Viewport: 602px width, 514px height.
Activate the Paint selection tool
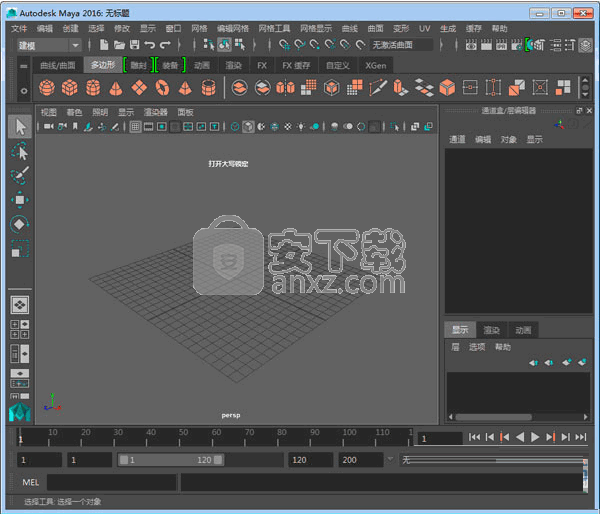(20, 175)
